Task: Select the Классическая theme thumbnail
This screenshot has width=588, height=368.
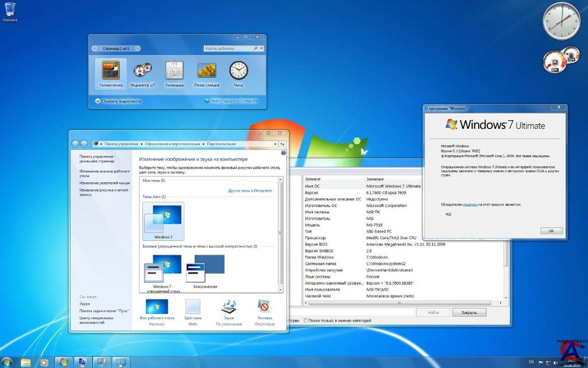Action: click(209, 266)
